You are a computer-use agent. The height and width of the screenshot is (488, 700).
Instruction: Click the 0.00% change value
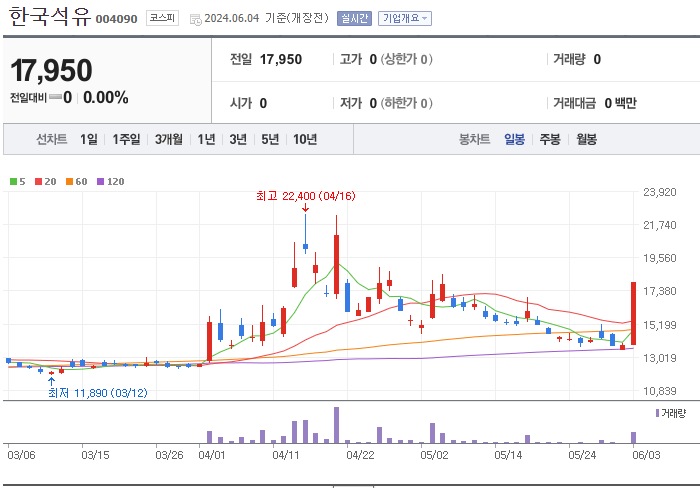pyautogui.click(x=106, y=97)
